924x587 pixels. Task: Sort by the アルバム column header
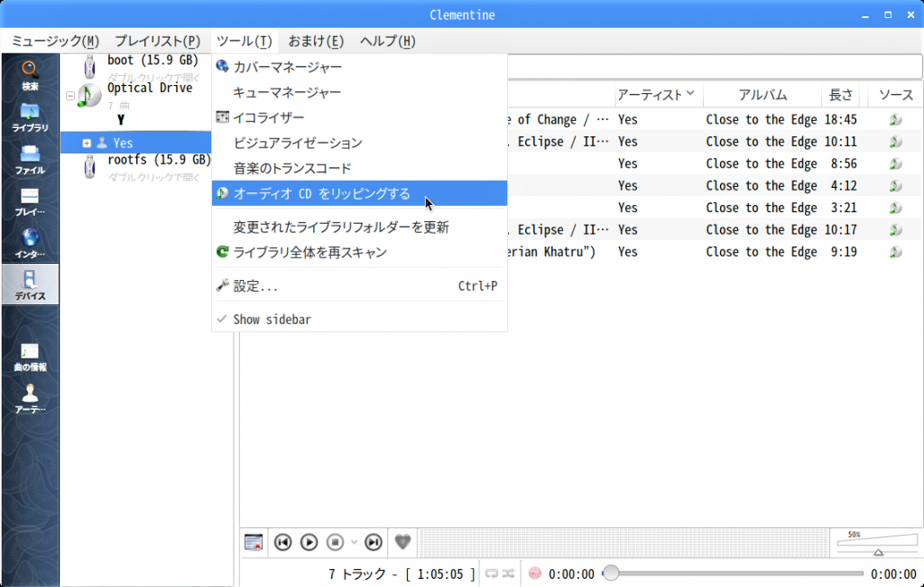[762, 95]
